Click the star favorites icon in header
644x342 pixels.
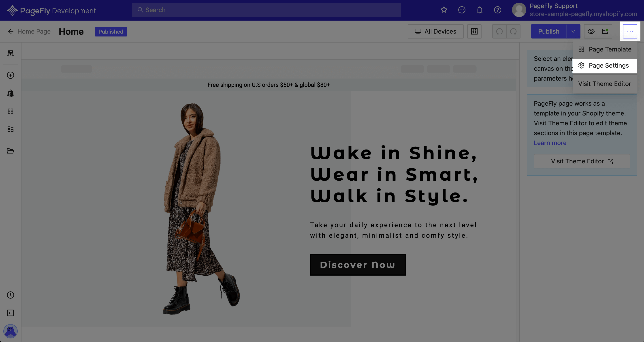(x=444, y=10)
